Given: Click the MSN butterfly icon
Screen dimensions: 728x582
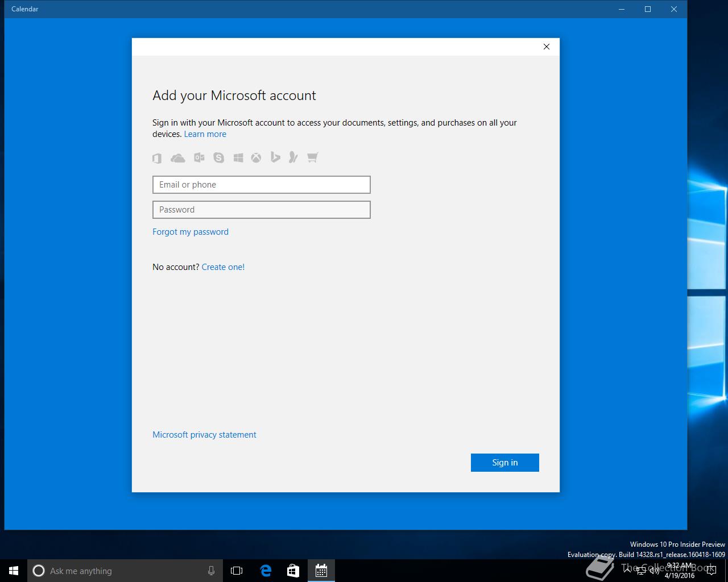Looking at the screenshot, I should pyautogui.click(x=293, y=157).
